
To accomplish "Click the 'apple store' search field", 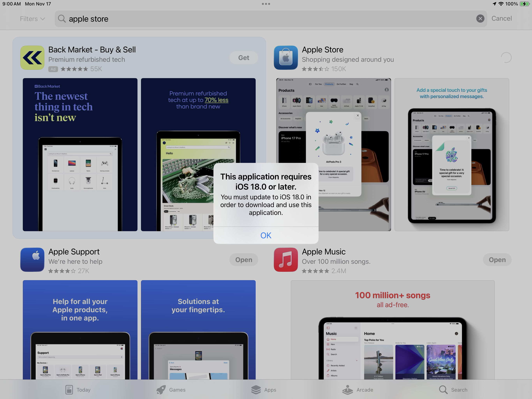I will pos(265,19).
